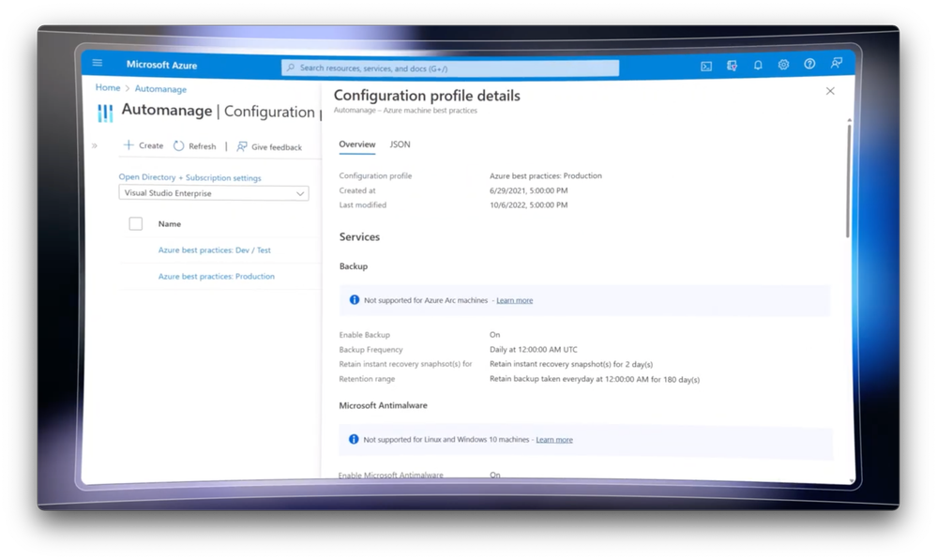This screenshot has height=560, width=937.
Task: Click the Last modified value '10/6/2022, 5:00:00 PM'
Action: pyautogui.click(x=529, y=205)
